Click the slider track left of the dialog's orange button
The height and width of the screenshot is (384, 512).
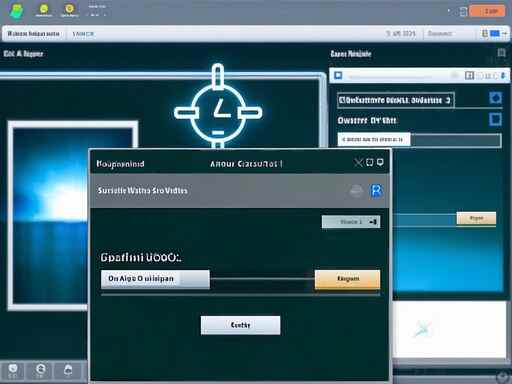click(262, 279)
